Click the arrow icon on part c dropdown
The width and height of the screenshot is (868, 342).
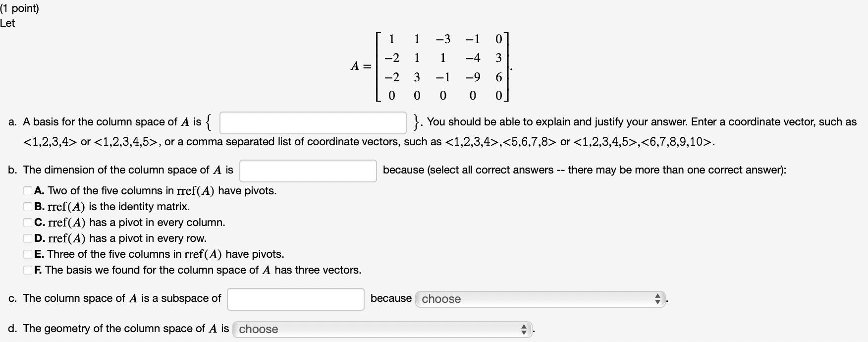coord(657,299)
